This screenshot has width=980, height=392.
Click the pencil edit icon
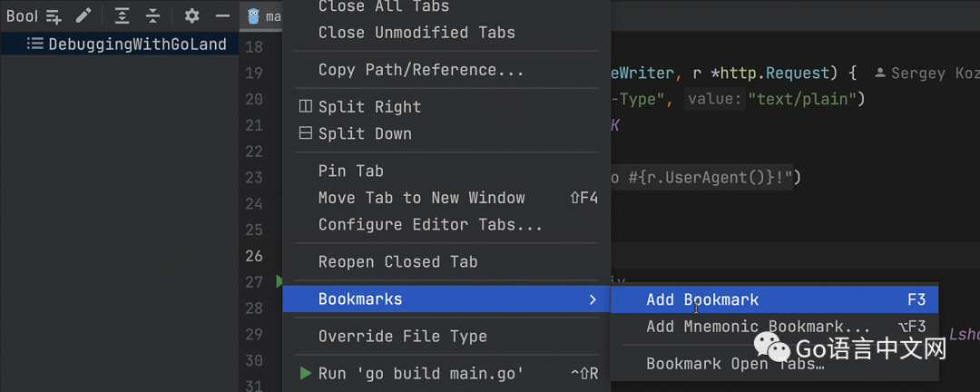coord(83,16)
